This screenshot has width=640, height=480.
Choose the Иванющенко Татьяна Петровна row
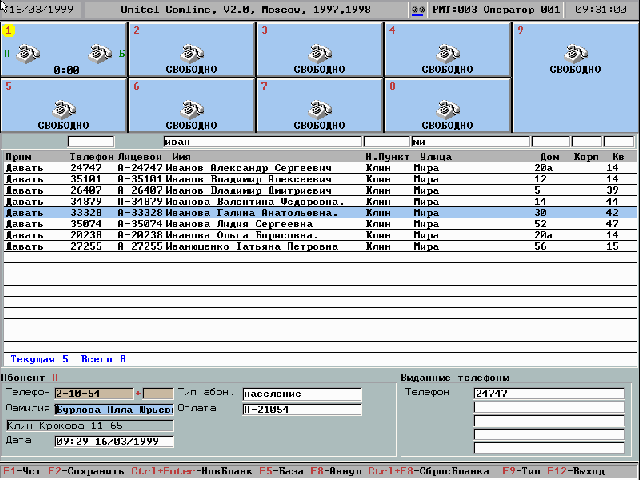(x=320, y=246)
